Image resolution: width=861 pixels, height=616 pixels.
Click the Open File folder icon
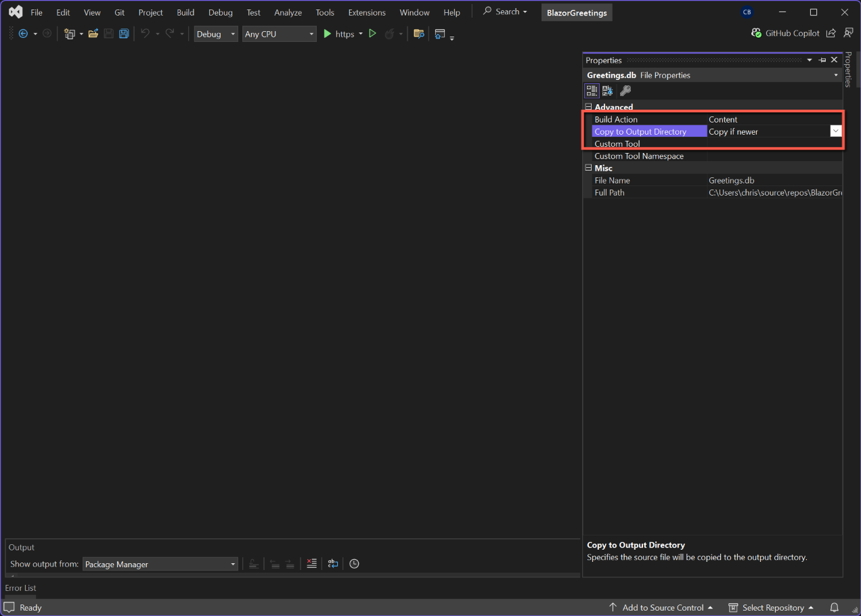coord(93,34)
